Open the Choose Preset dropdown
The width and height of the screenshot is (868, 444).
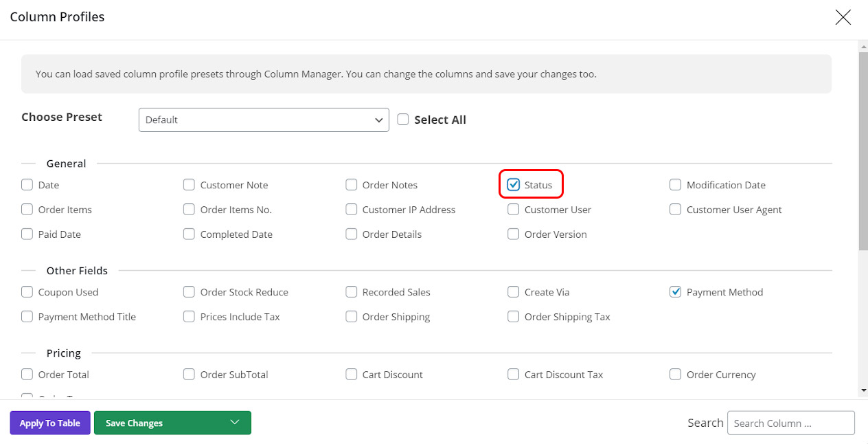point(264,120)
